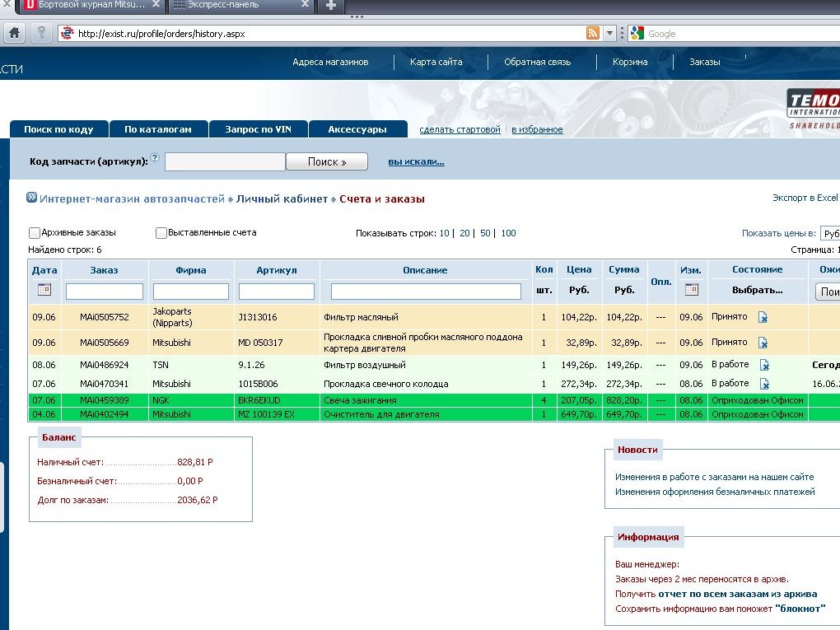Open Карта сайта link
This screenshot has height=630, width=840.
(436, 62)
